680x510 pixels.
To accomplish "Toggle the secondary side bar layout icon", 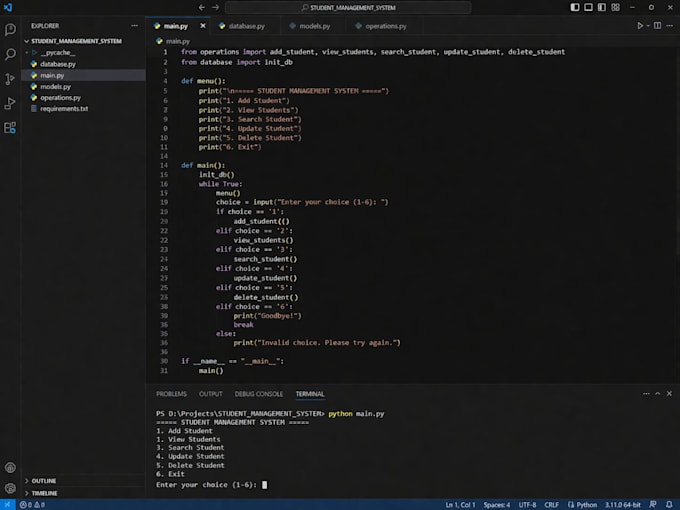I will tap(602, 7).
